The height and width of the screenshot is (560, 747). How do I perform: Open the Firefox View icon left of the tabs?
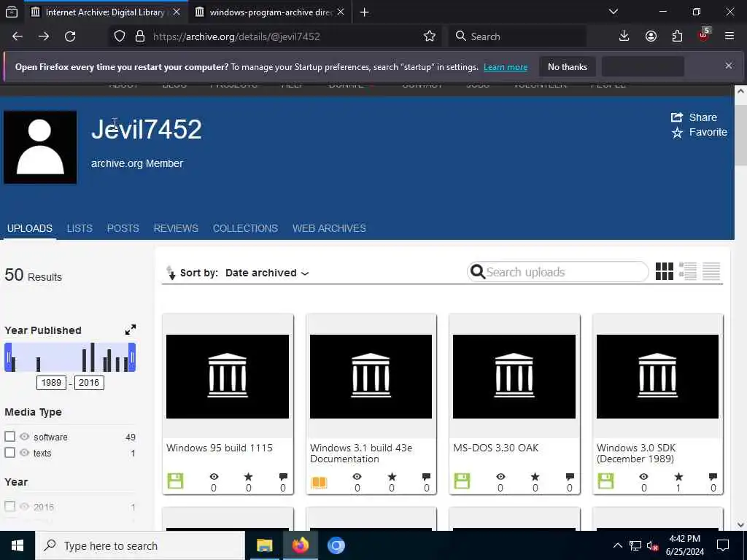[12, 12]
